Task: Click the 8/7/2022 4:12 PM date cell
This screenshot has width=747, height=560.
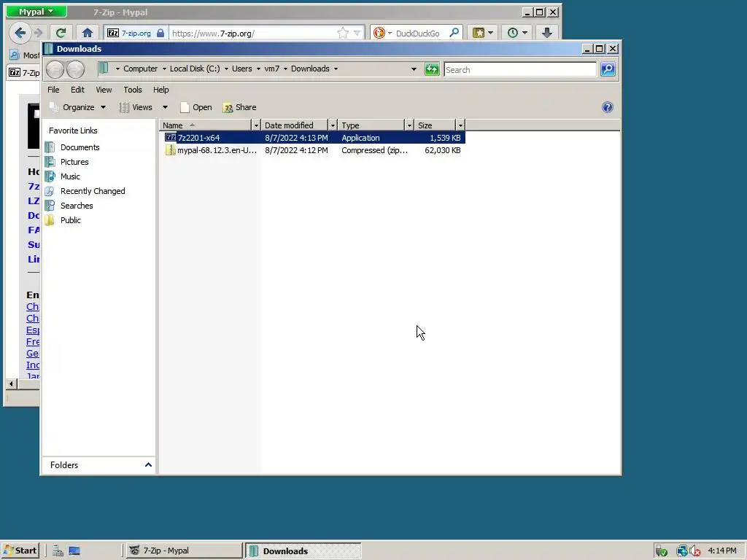Action: [x=296, y=150]
